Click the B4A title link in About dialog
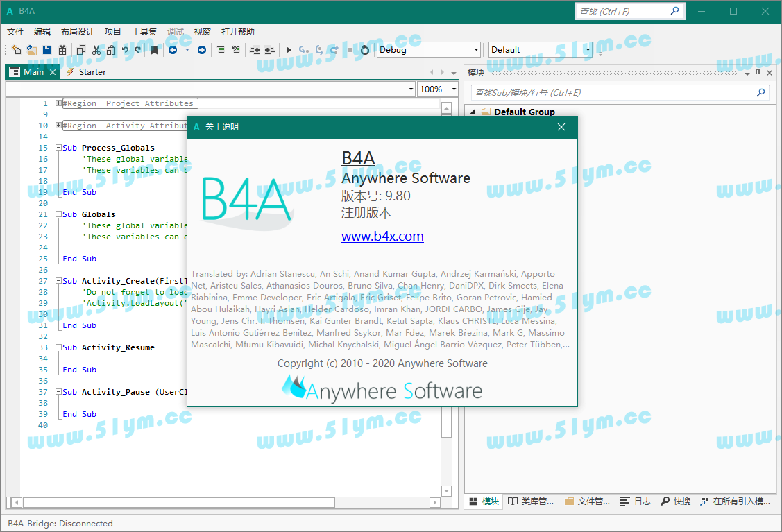This screenshot has width=782, height=532. pyautogui.click(x=358, y=158)
